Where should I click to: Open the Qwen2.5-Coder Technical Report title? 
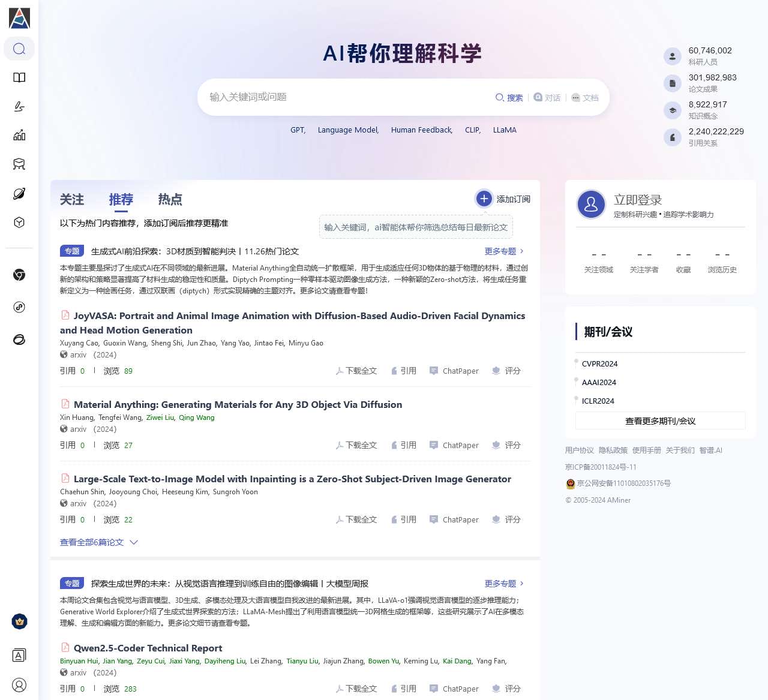click(x=148, y=648)
